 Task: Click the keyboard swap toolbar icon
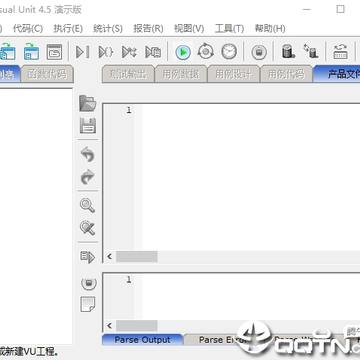click(x=340, y=52)
